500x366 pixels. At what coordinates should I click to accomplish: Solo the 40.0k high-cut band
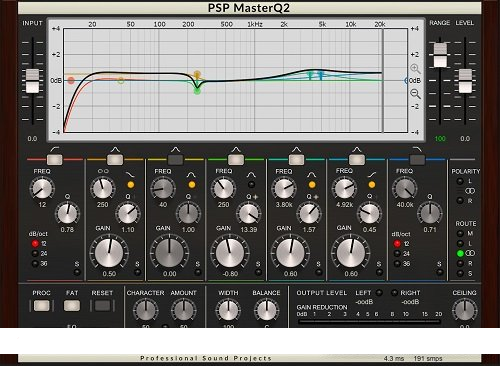pyautogui.click(x=440, y=272)
